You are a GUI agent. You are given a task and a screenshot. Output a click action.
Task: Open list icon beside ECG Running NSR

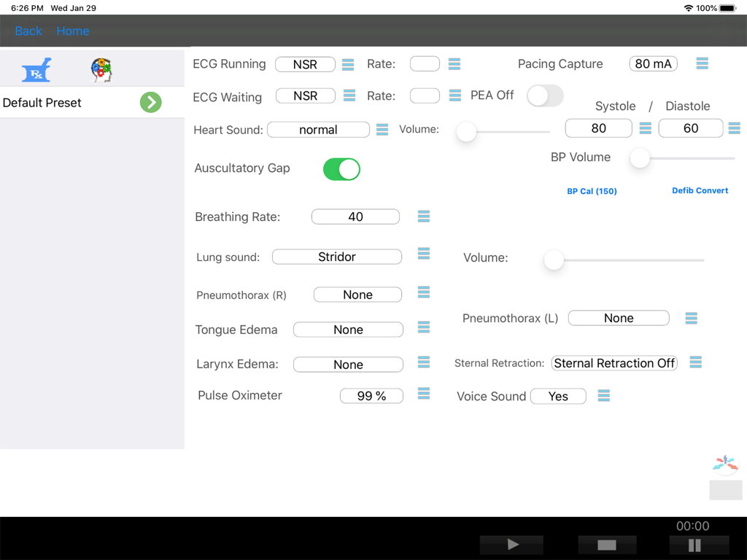pyautogui.click(x=348, y=65)
